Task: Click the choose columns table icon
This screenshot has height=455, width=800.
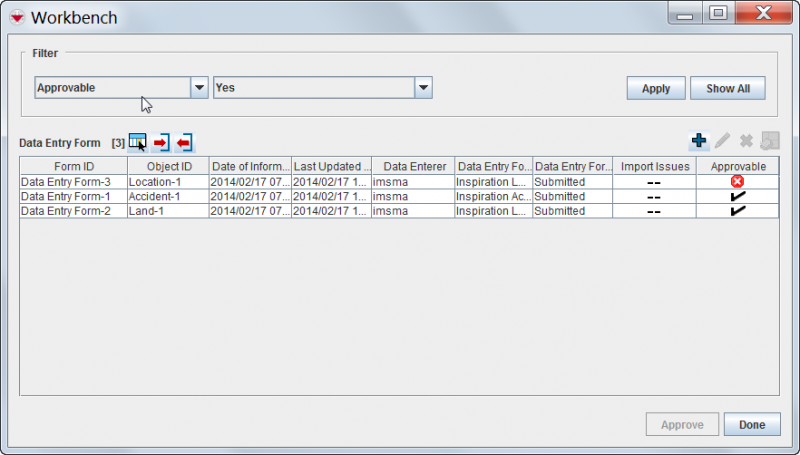Action: [x=137, y=142]
